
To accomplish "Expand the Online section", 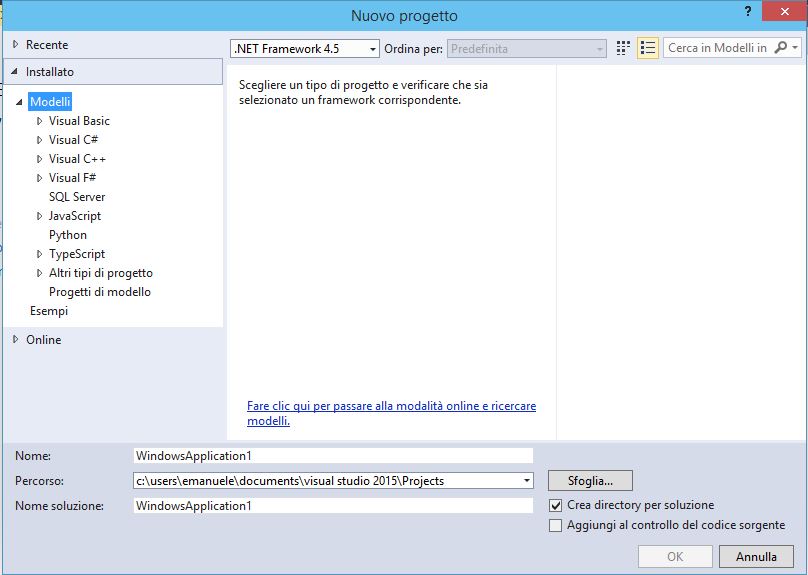I will click(15, 339).
